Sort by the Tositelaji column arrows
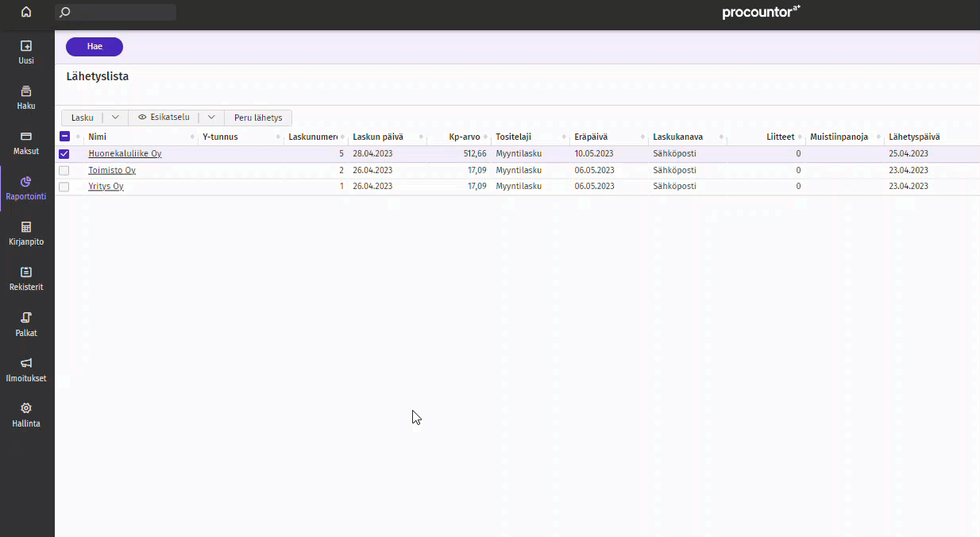The image size is (980, 537). [x=564, y=137]
